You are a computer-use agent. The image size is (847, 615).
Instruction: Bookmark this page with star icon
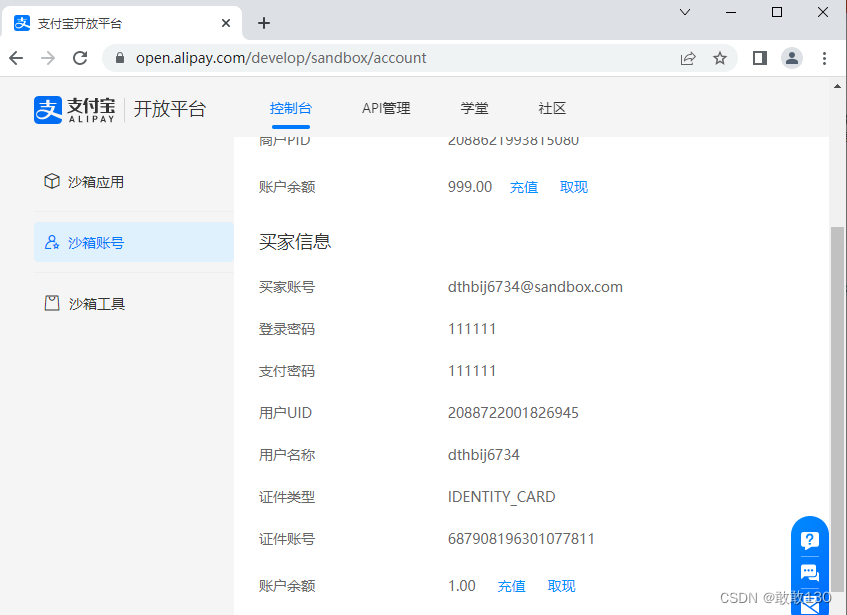tap(720, 58)
